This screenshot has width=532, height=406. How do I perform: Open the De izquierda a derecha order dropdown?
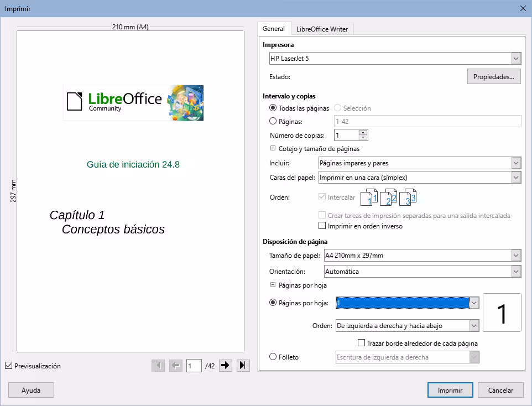click(474, 326)
